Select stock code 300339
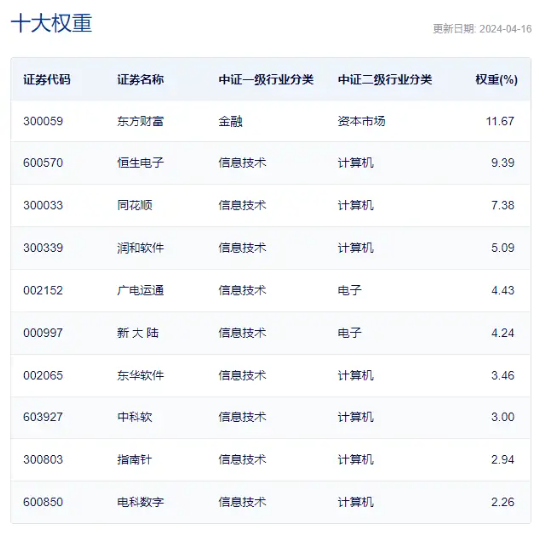550x541 pixels. [43, 248]
